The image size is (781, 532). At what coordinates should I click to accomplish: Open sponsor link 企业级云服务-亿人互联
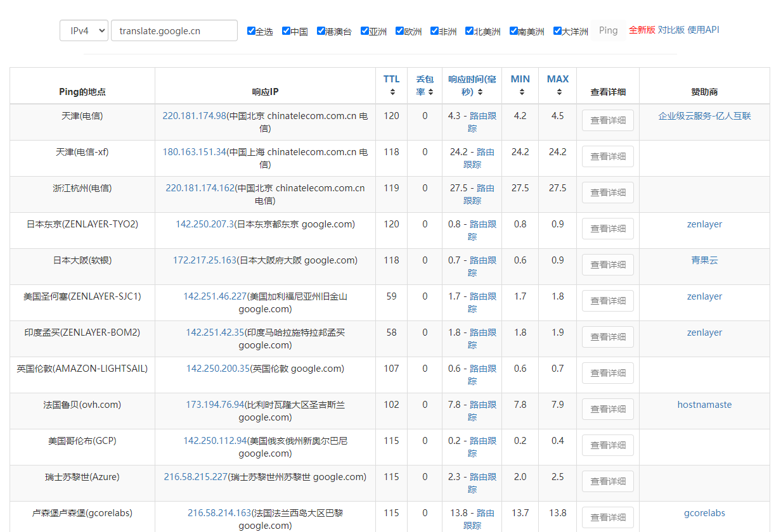704,116
